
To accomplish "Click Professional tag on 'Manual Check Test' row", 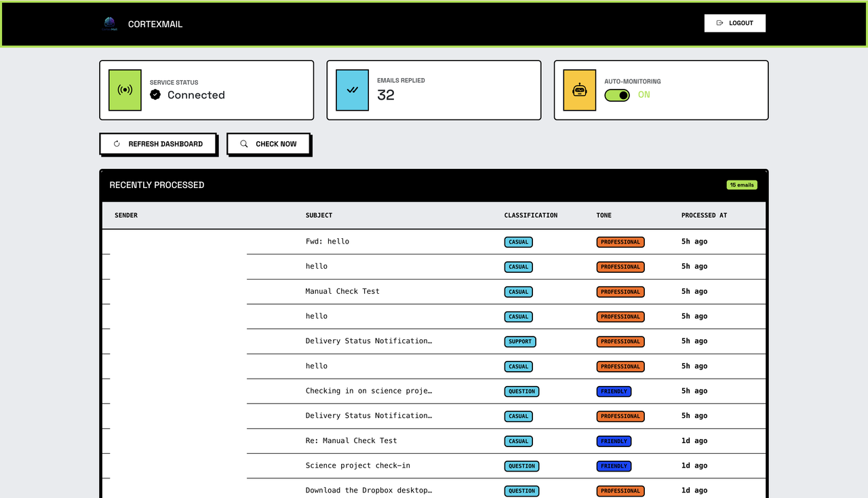I will 620,292.
